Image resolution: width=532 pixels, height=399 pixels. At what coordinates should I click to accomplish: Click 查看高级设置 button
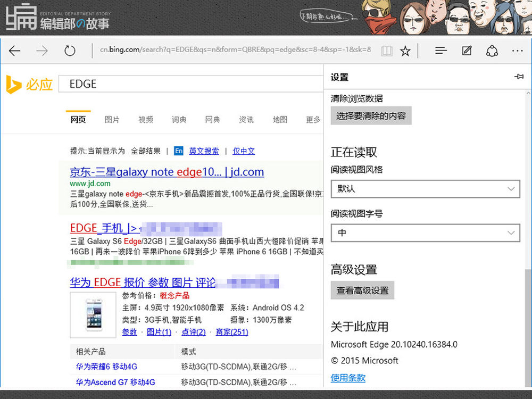[x=362, y=290]
